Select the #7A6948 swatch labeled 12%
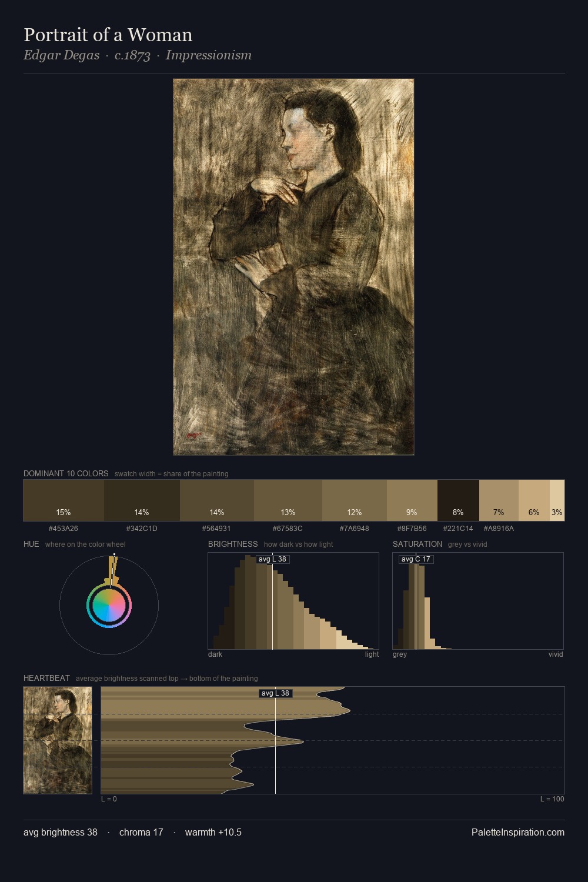This screenshot has width=588, height=882. 355,500
